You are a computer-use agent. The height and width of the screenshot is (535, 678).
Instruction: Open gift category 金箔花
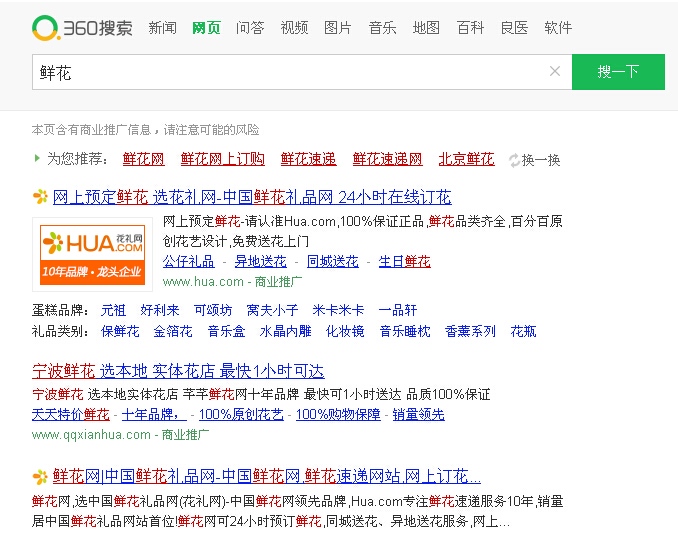click(173, 331)
